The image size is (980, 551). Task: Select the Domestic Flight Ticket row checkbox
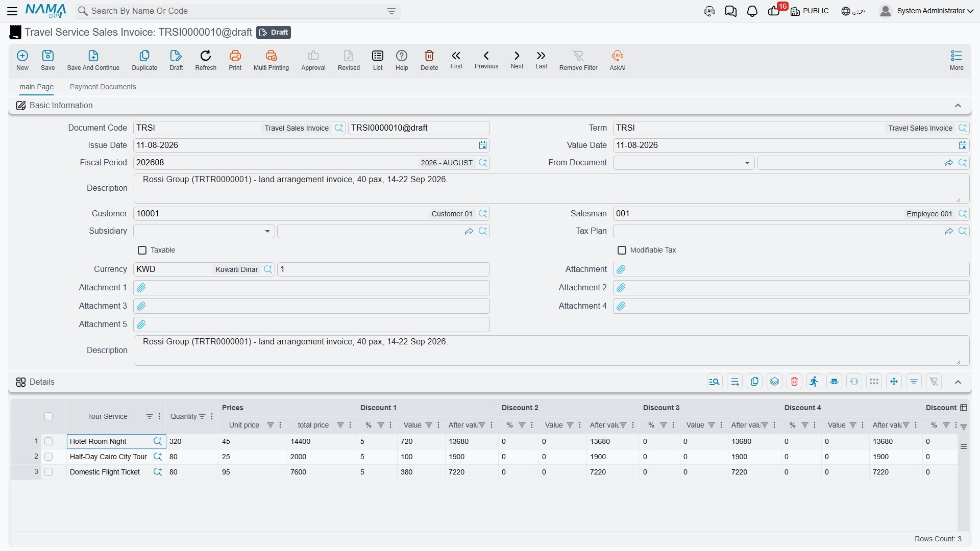[x=48, y=472]
